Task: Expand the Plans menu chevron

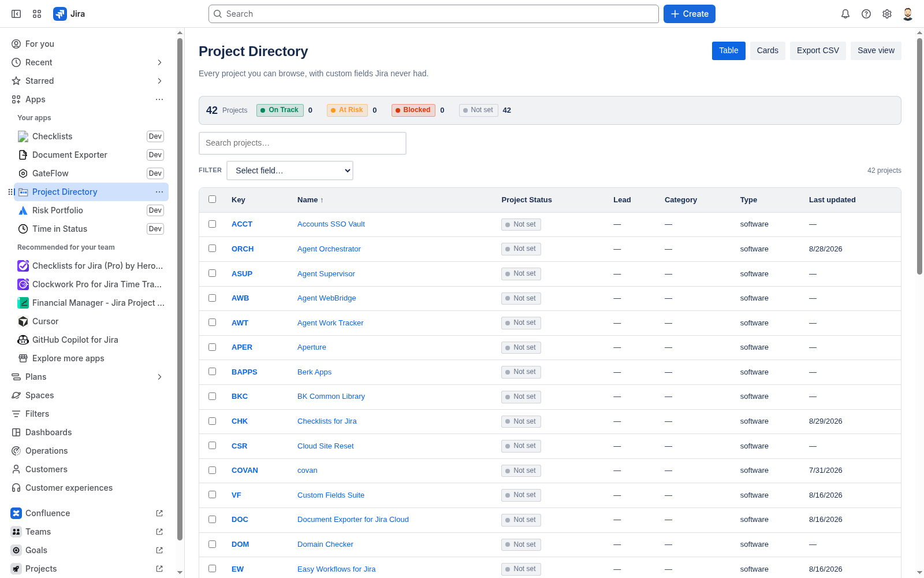Action: click(159, 377)
